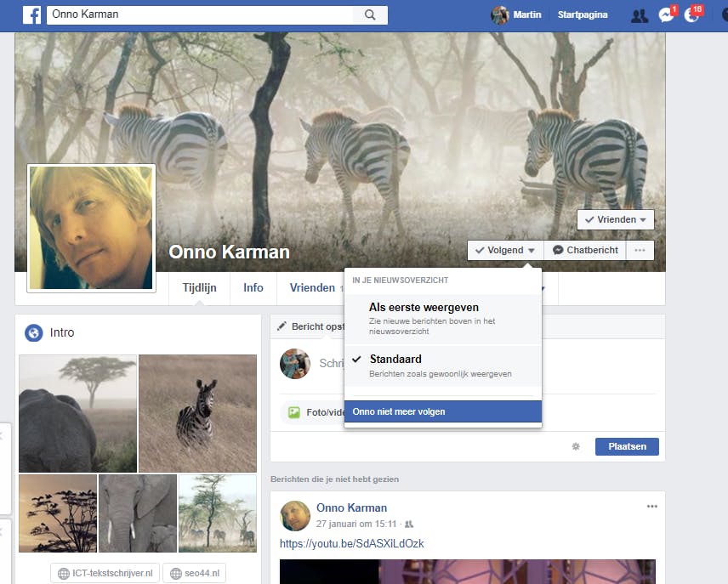The image size is (728, 584).
Task: Click the Bericht opstellen composer header
Action: pyautogui.click(x=311, y=326)
